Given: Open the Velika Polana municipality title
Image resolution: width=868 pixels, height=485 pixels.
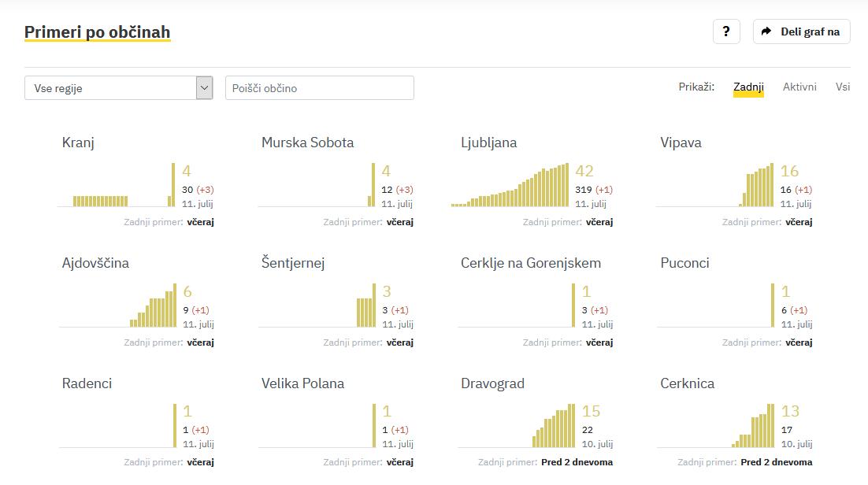Looking at the screenshot, I should [302, 383].
